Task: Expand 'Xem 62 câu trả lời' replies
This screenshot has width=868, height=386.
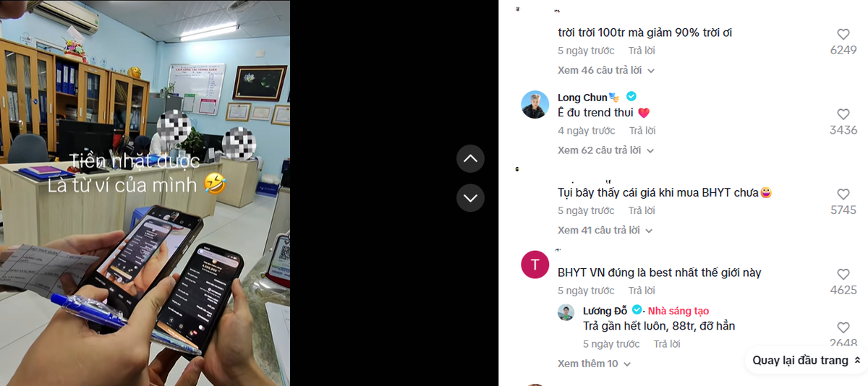Action: click(606, 150)
